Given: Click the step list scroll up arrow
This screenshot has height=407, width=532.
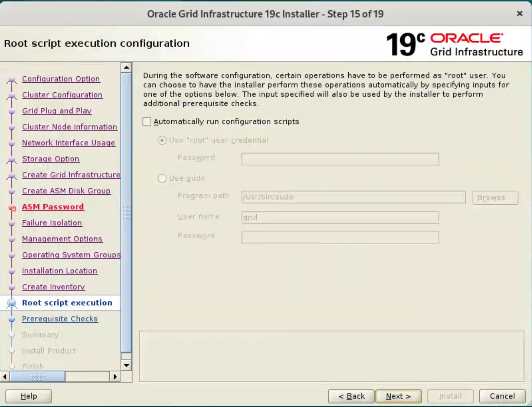Looking at the screenshot, I should (x=126, y=67).
